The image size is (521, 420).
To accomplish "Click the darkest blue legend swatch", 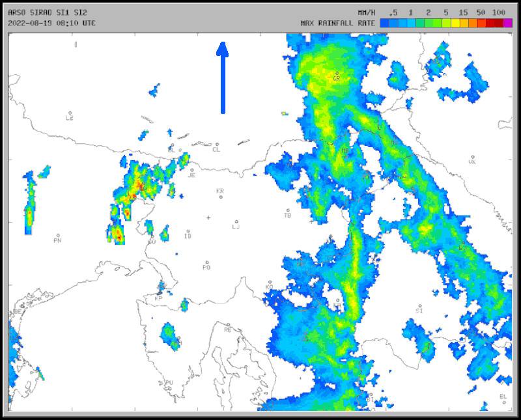I will tap(385, 23).
